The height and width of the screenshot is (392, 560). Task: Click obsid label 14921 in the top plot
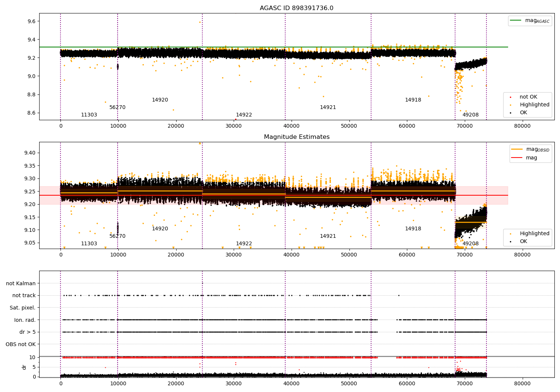tap(328, 108)
